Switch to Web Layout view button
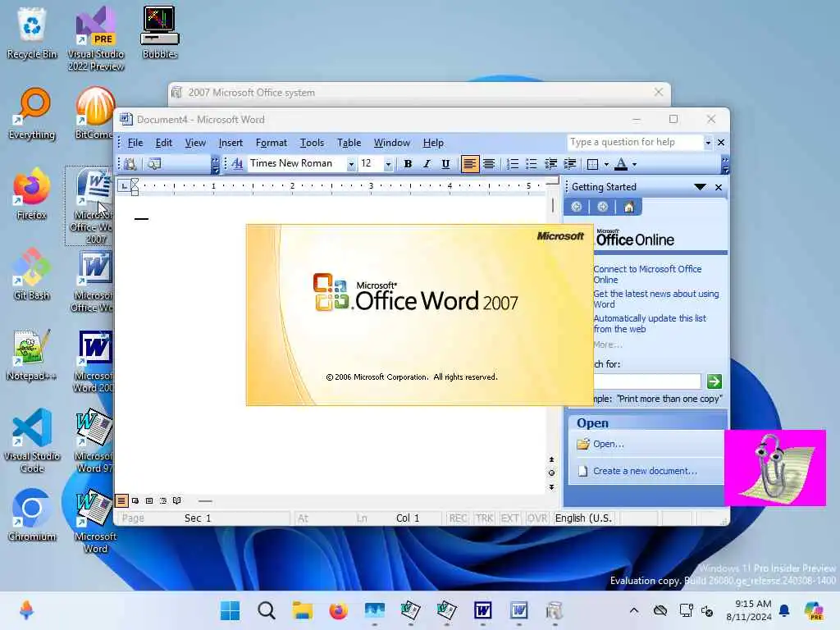 click(x=135, y=501)
